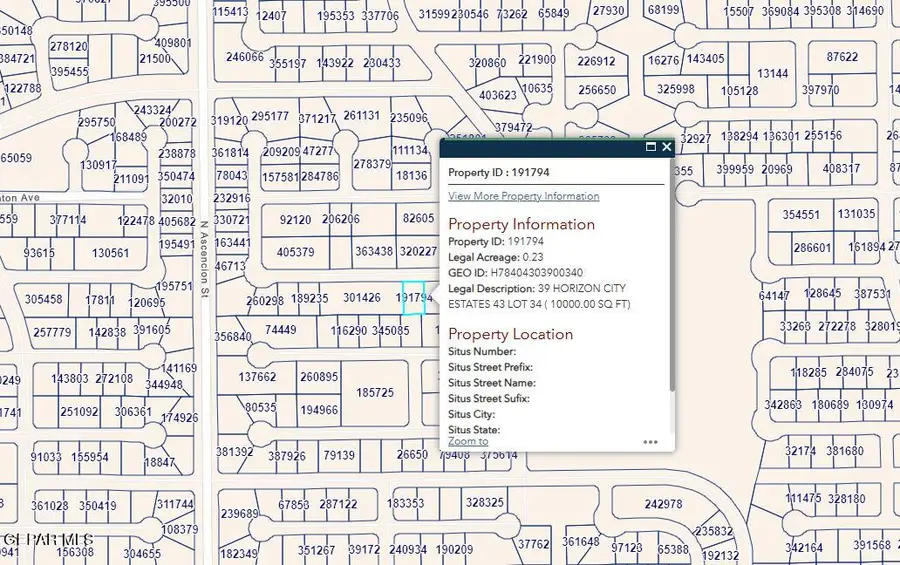
Task: Open the popup's three-dot more options menu
Action: tap(650, 441)
